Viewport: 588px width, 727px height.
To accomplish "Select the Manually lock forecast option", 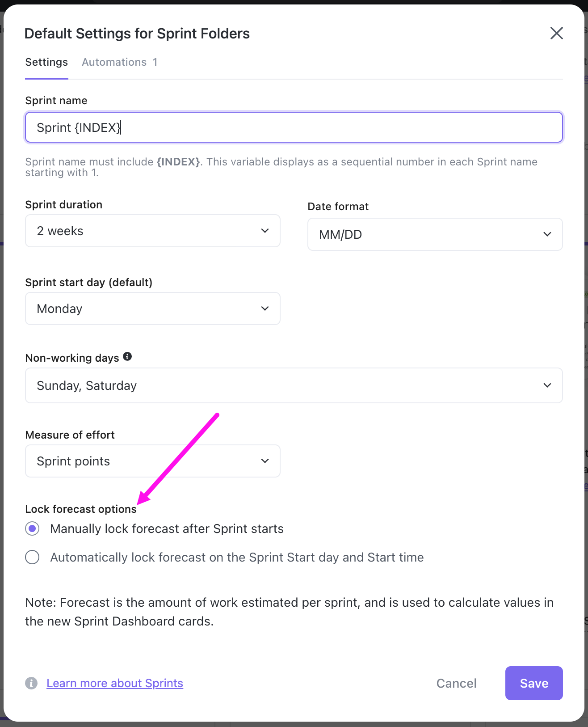I will pyautogui.click(x=32, y=528).
